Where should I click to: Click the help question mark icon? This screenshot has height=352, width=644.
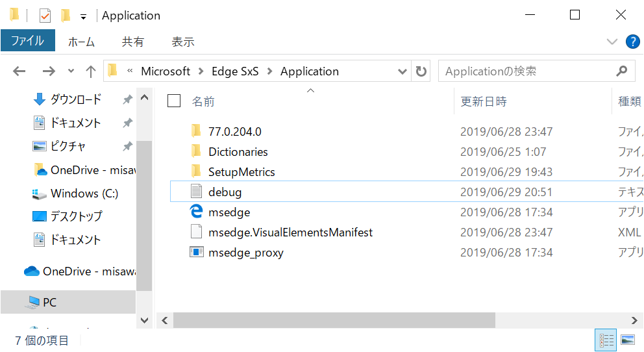[x=632, y=42]
